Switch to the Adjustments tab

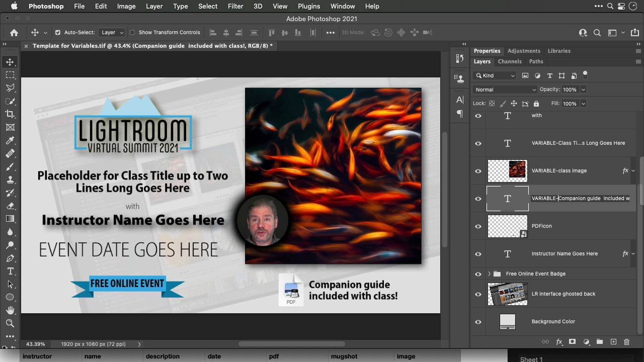[524, 51]
